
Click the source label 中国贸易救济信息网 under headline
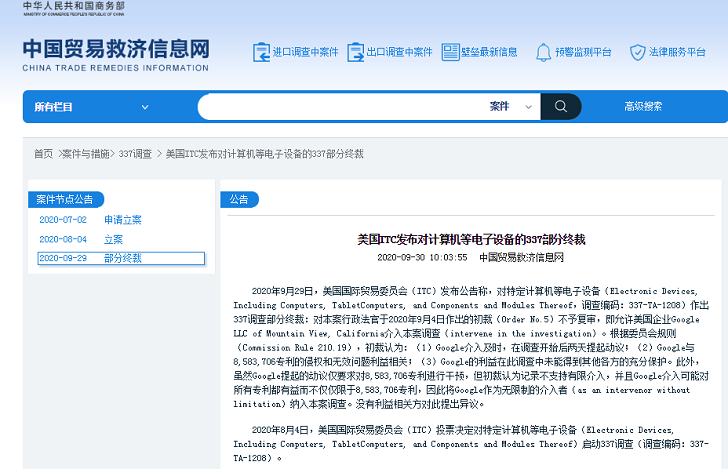[521, 258]
